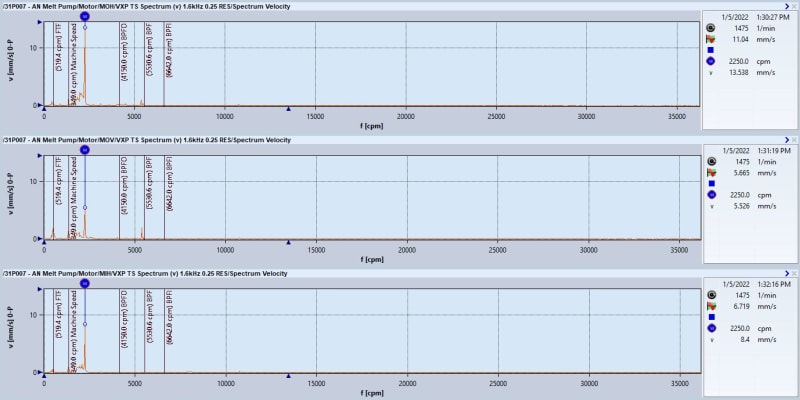
Task: Select BPFI 6642.0 cpm marker in MOH chart
Action: point(169,50)
